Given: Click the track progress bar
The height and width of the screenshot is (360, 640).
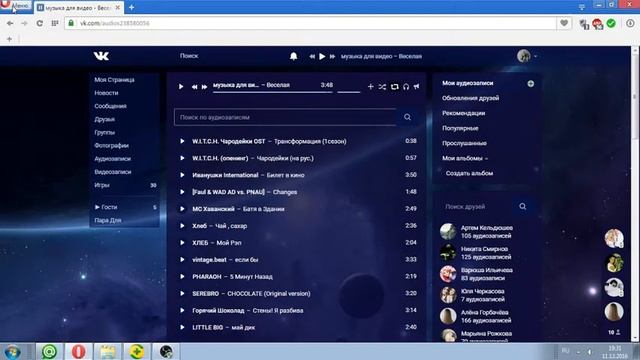Looking at the screenshot, I should pos(273,92).
